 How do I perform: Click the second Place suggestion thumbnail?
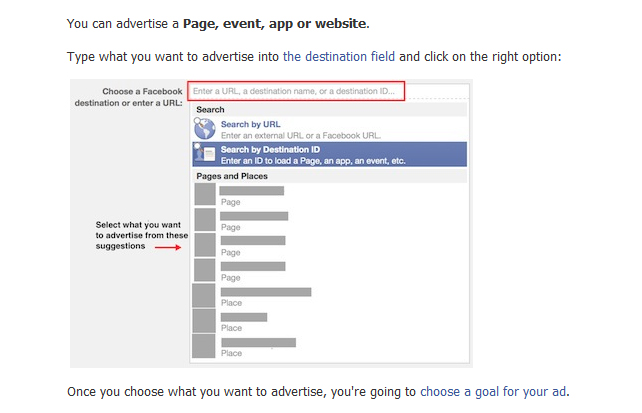(x=205, y=321)
